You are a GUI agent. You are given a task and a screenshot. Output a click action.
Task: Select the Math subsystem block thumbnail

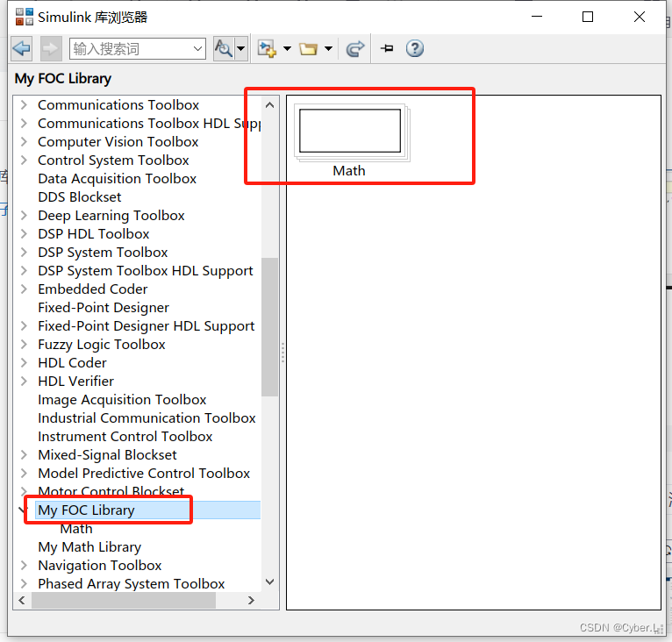tap(352, 132)
